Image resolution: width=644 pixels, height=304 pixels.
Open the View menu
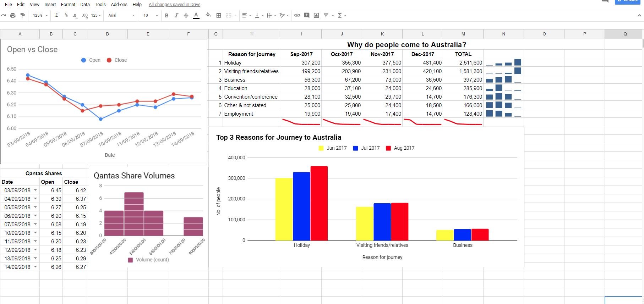34,4
